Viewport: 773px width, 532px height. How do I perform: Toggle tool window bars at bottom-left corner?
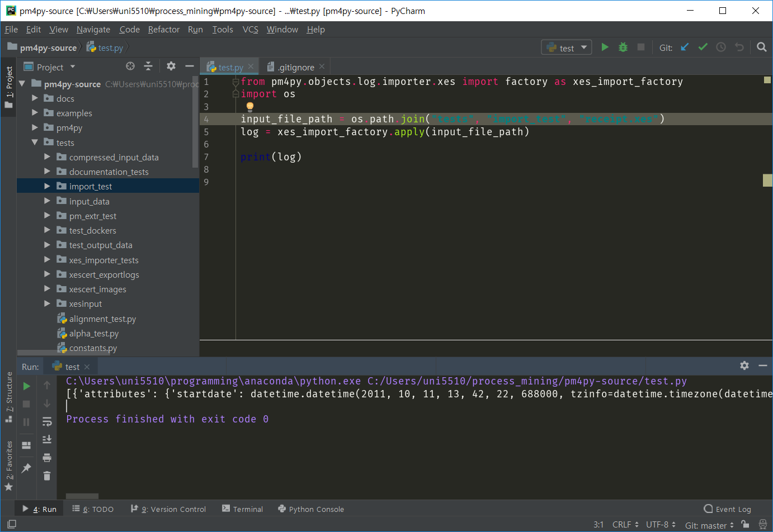[11, 524]
